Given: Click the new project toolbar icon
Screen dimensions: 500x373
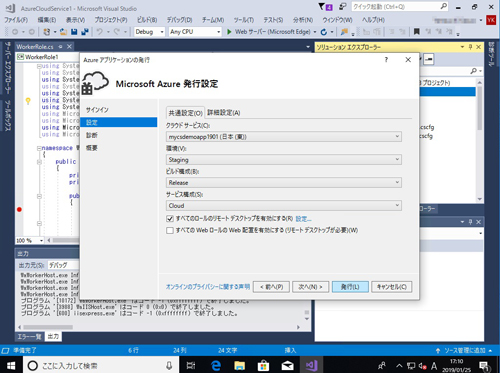Looking at the screenshot, I should tap(47, 32).
